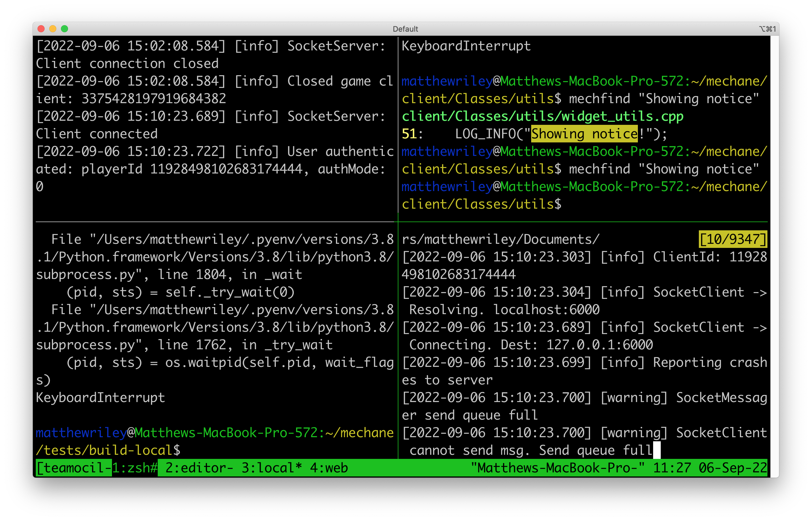
Task: Click the ⌥⌘1 shortcut indicator in title bar
Action: pyautogui.click(x=767, y=29)
